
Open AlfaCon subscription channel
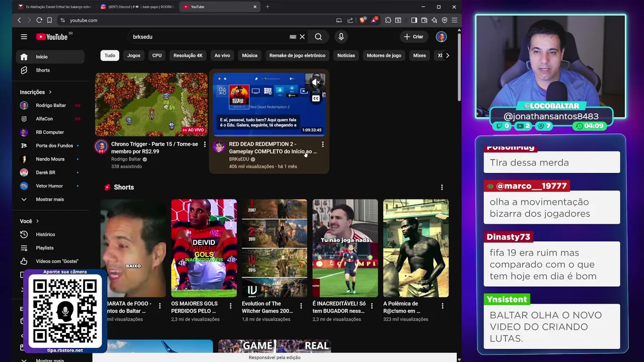50,119
